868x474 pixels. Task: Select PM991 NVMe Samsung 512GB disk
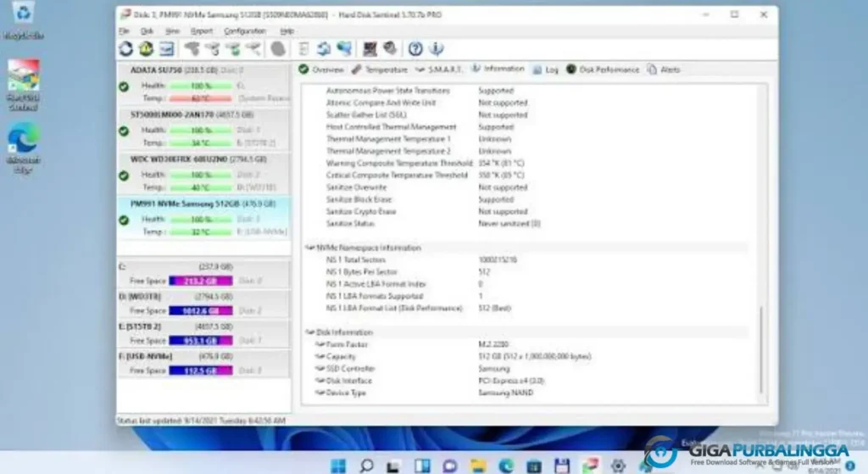click(x=203, y=218)
